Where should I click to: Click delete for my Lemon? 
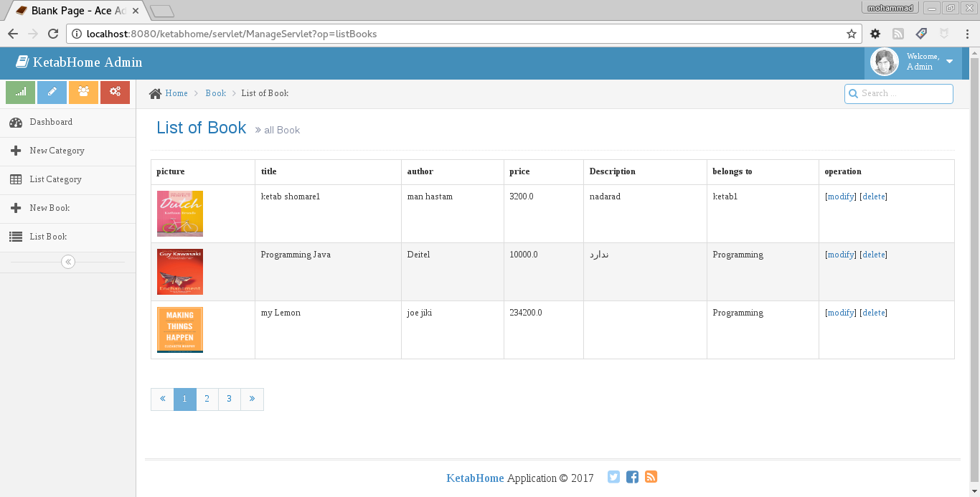pos(873,313)
